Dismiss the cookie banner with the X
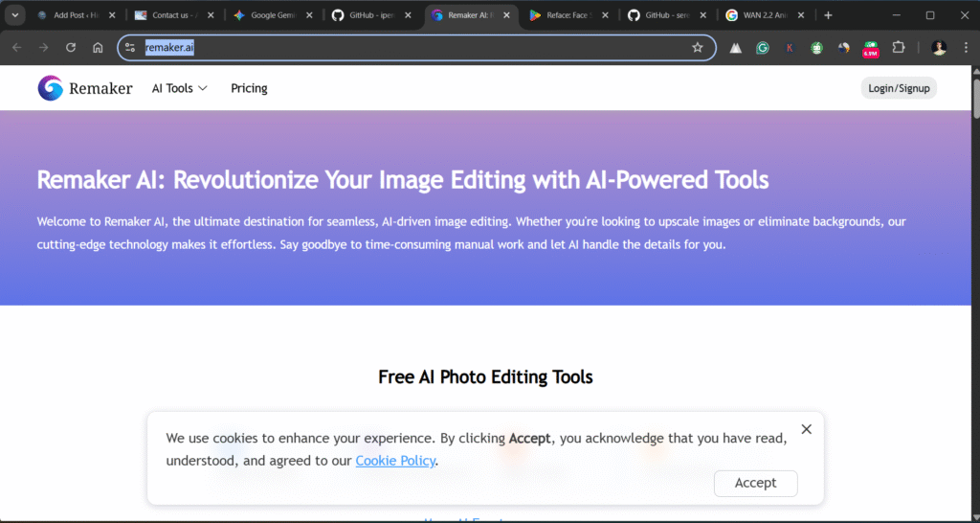The height and width of the screenshot is (523, 980). click(x=806, y=429)
